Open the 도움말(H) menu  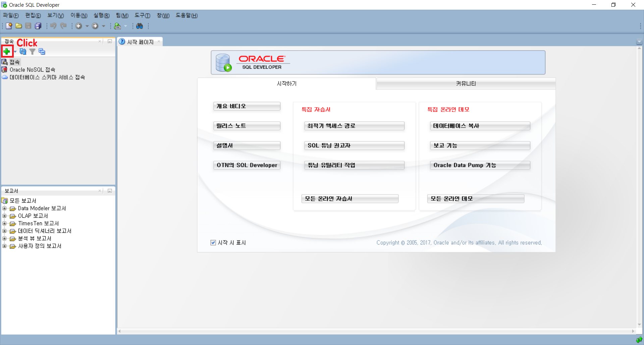(x=186, y=15)
